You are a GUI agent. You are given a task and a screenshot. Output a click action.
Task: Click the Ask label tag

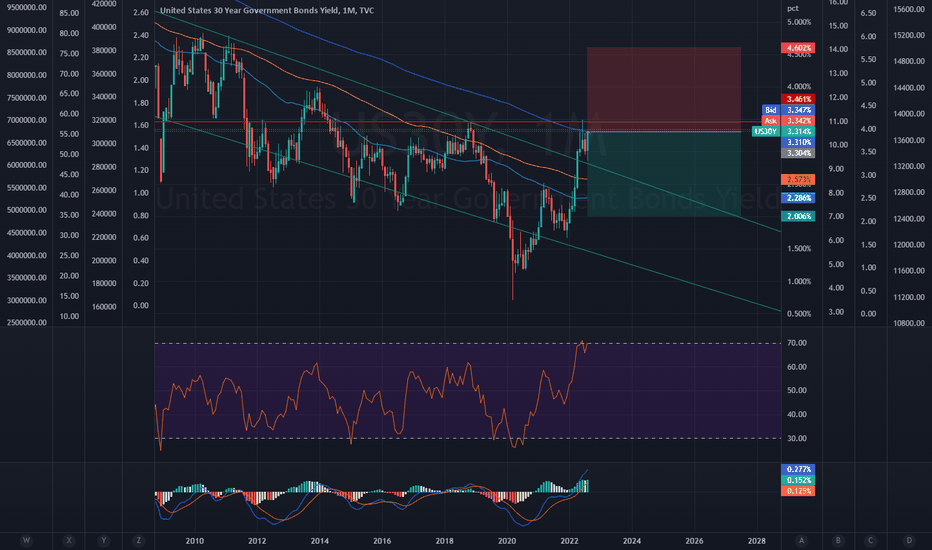pos(770,121)
